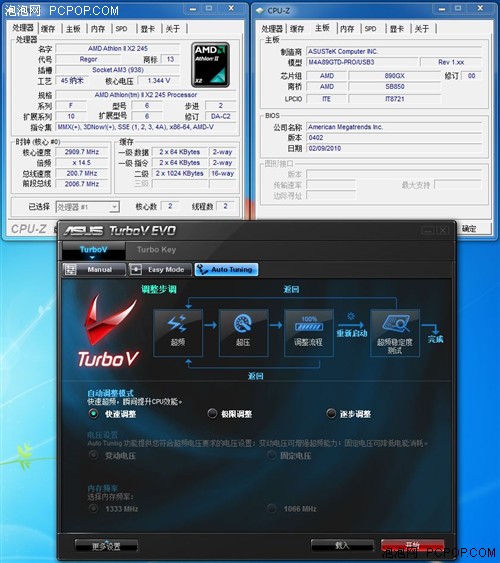Select 极限调整 extreme tuning mode

coord(212,414)
